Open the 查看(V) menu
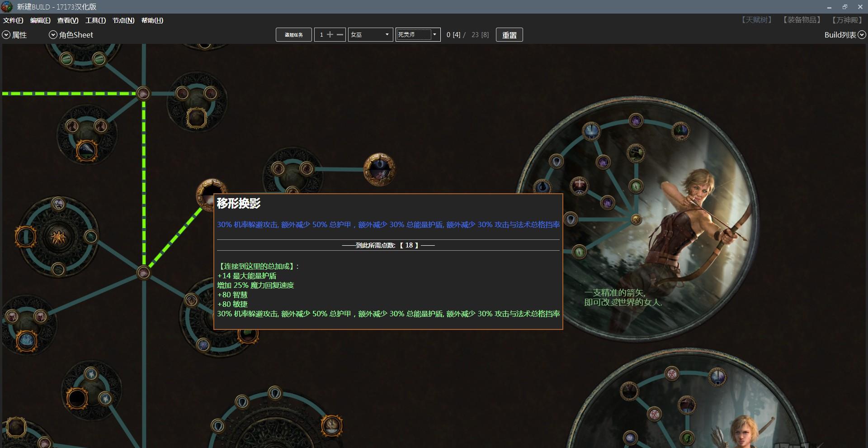This screenshot has width=868, height=448. tap(68, 20)
